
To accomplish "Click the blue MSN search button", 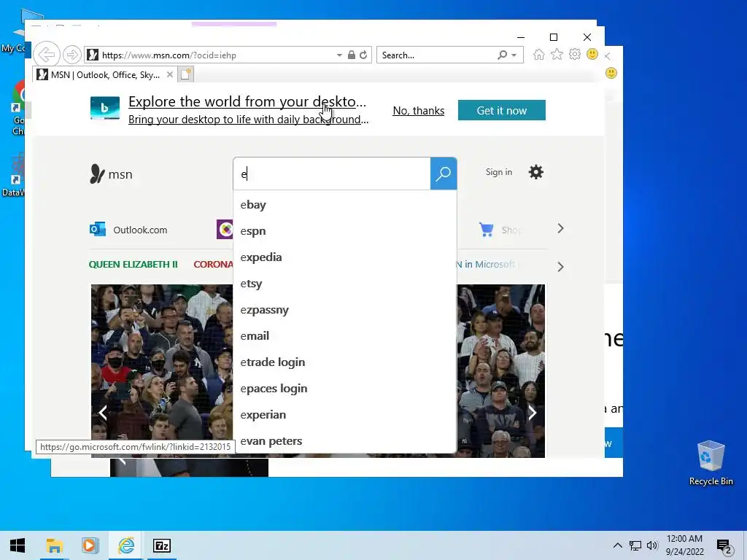I will (444, 174).
